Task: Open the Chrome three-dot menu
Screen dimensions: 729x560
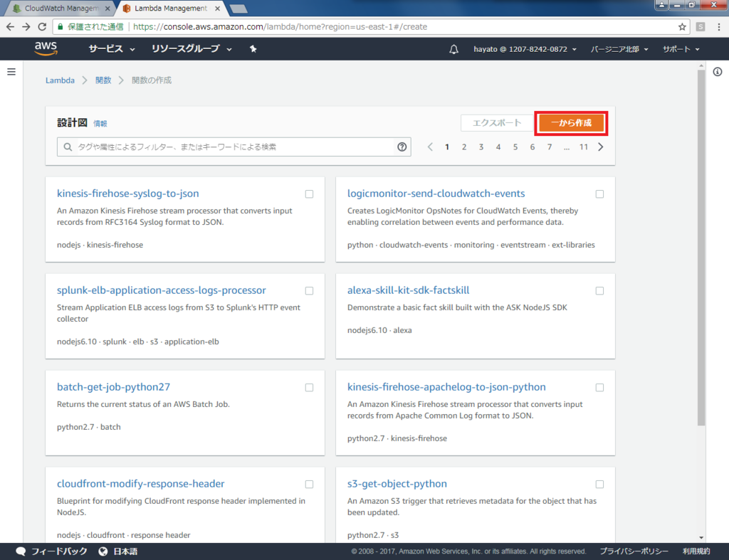Action: [719, 27]
